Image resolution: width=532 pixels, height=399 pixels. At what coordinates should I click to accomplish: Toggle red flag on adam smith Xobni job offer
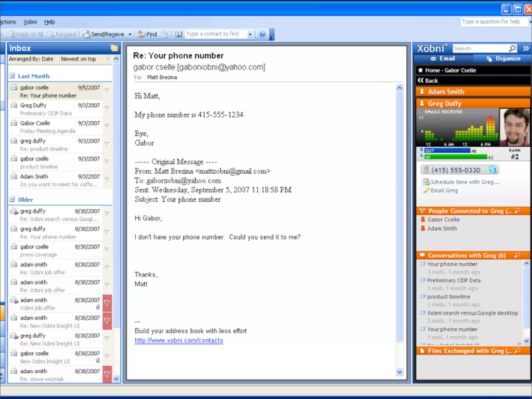click(107, 303)
